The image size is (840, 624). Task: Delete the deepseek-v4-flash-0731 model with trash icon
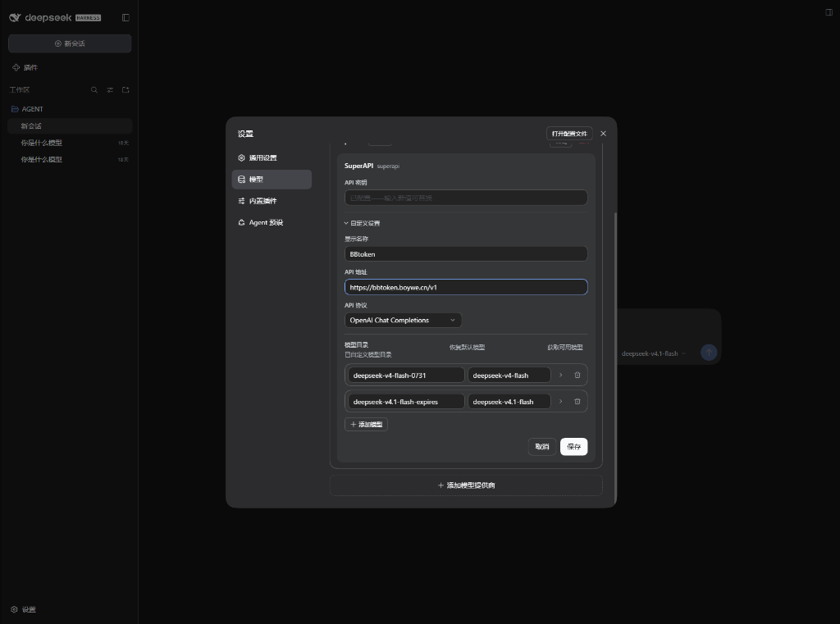pos(577,375)
